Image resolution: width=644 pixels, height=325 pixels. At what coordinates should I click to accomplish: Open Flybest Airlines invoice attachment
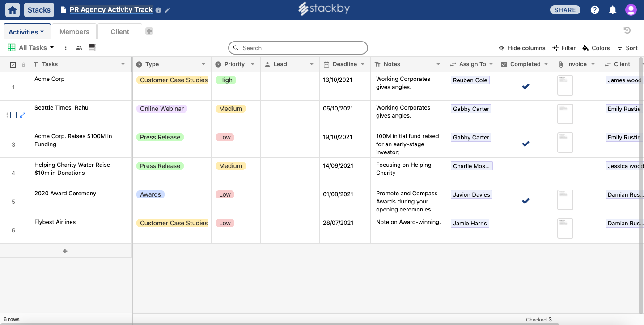click(565, 228)
